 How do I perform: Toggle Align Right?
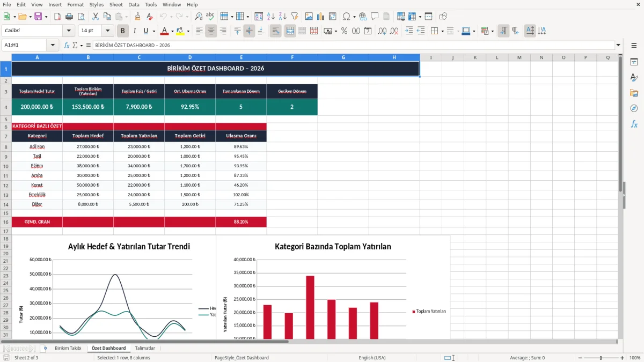[x=223, y=31]
